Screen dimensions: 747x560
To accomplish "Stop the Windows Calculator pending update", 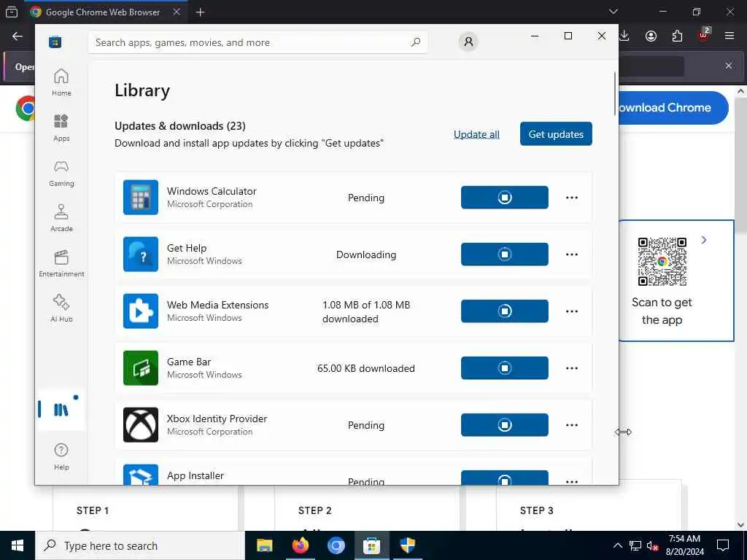I will (505, 197).
